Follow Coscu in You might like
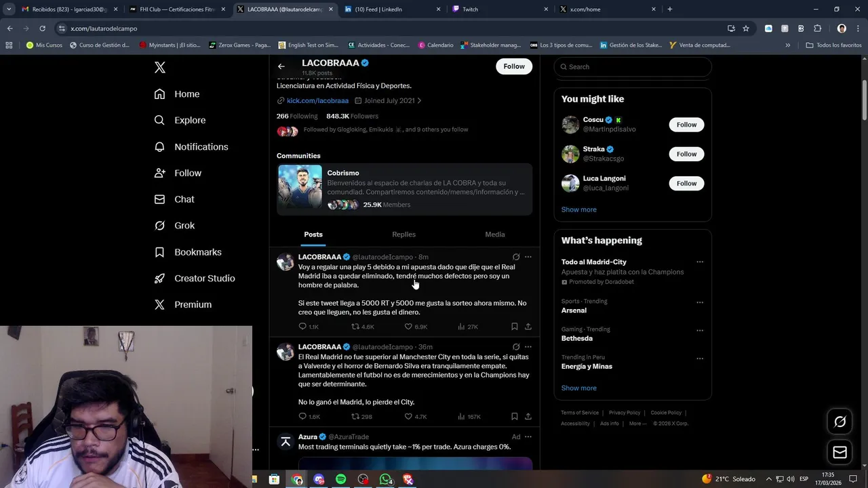Screen dimensions: 868x488 686,125
